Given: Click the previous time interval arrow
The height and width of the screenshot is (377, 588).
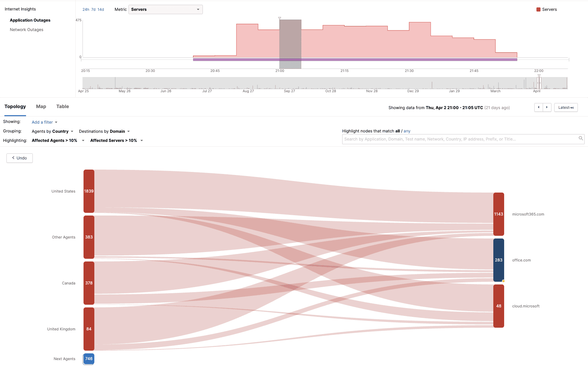Looking at the screenshot, I should coord(539,107).
